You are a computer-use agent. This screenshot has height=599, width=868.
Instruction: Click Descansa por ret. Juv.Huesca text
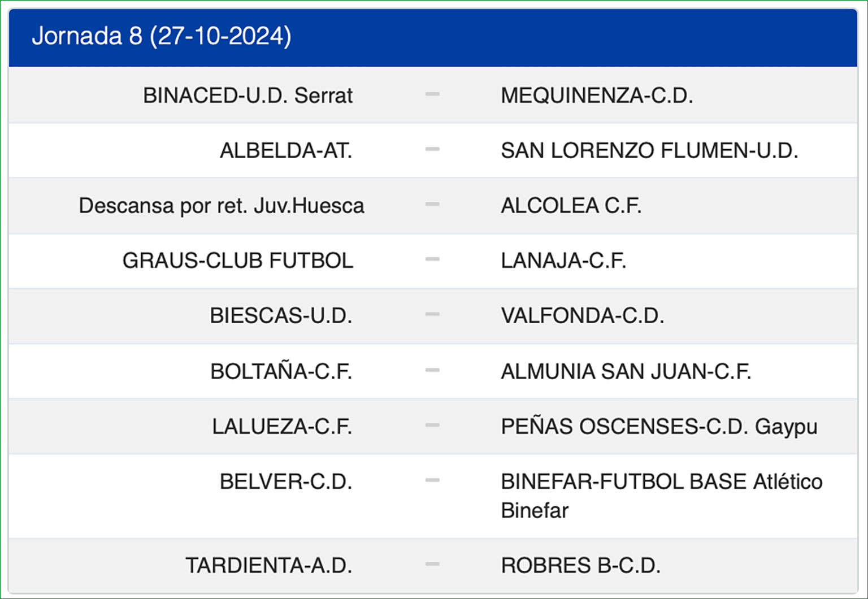(x=222, y=206)
